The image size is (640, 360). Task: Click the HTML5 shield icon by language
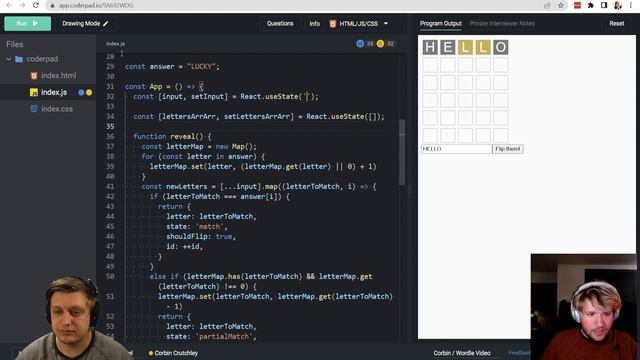(x=333, y=24)
